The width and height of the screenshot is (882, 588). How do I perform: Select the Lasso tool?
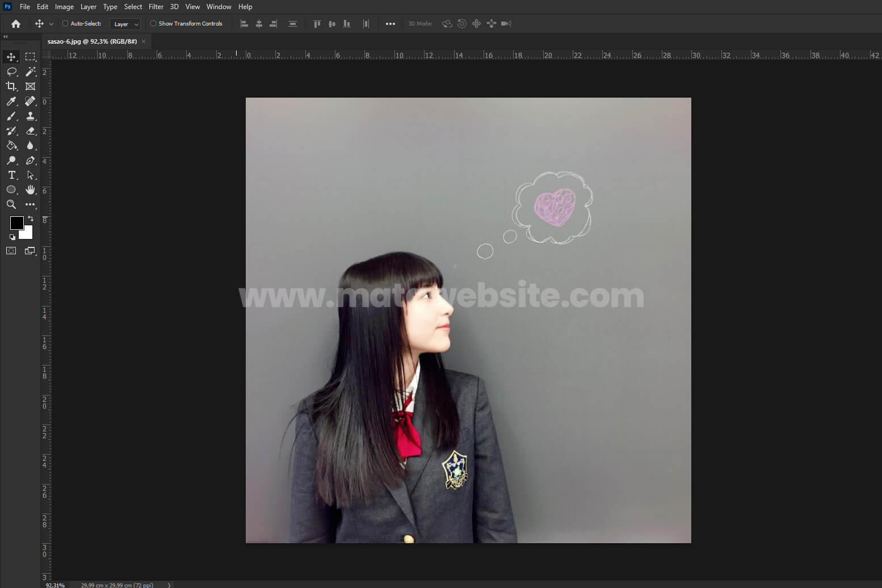(11, 72)
